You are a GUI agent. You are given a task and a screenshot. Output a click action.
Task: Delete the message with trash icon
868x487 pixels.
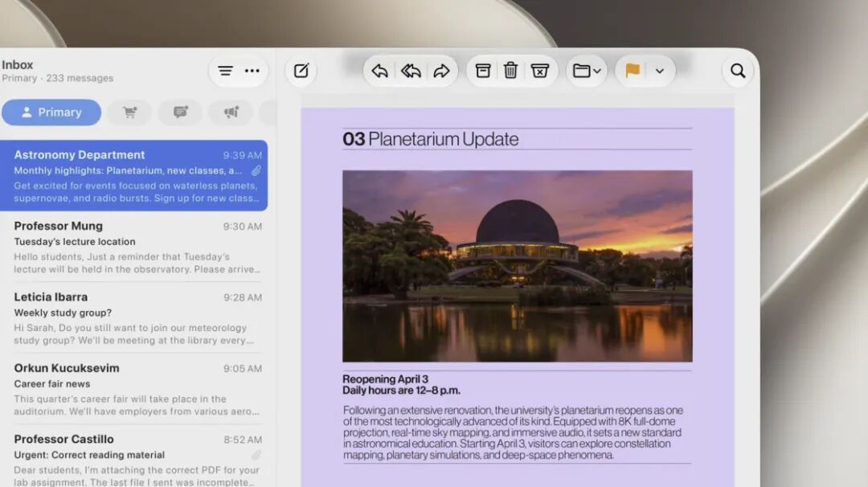click(510, 71)
